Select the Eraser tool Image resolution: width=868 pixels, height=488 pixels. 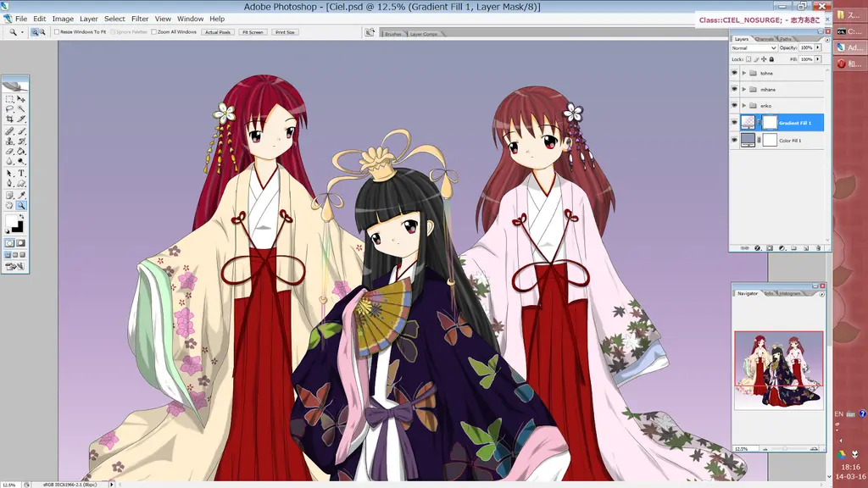click(x=9, y=151)
